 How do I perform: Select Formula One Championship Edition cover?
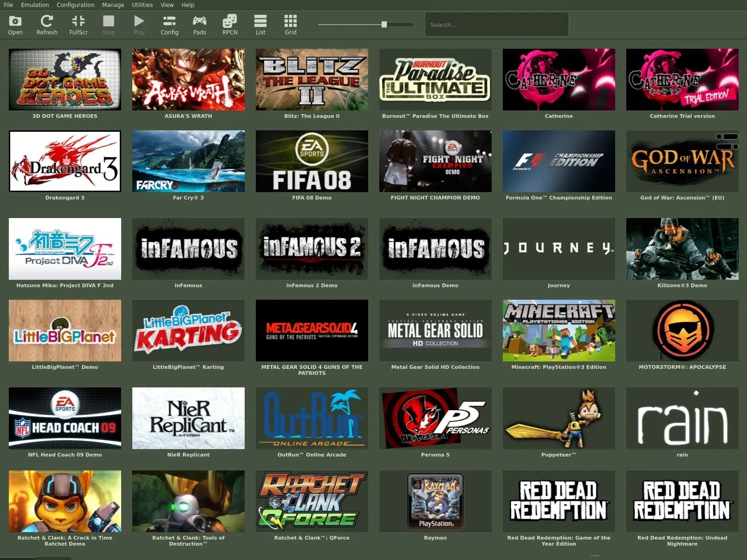559,161
